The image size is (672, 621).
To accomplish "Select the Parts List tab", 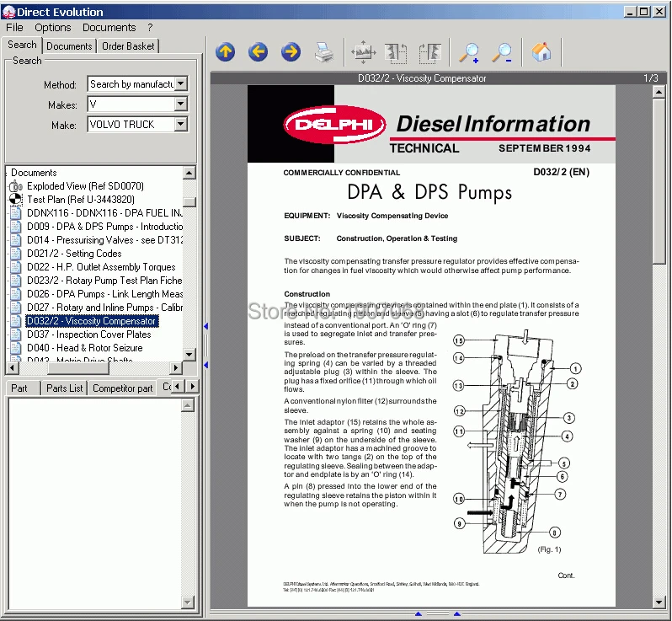I will click(x=64, y=388).
